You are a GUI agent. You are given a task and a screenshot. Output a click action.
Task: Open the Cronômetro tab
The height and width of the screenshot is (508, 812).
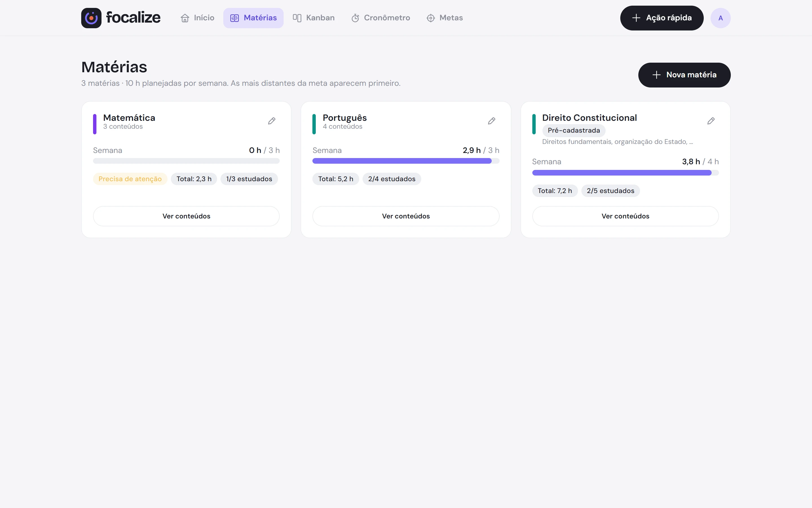[x=381, y=18]
